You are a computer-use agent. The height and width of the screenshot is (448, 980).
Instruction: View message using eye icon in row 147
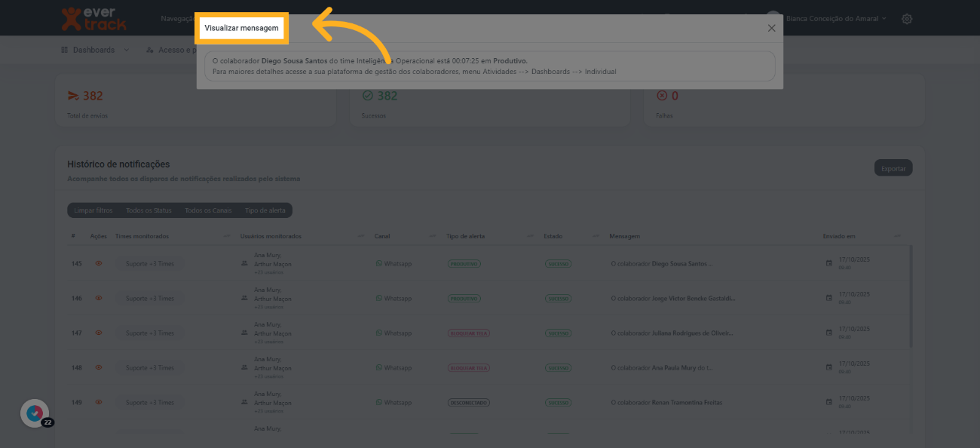click(98, 333)
